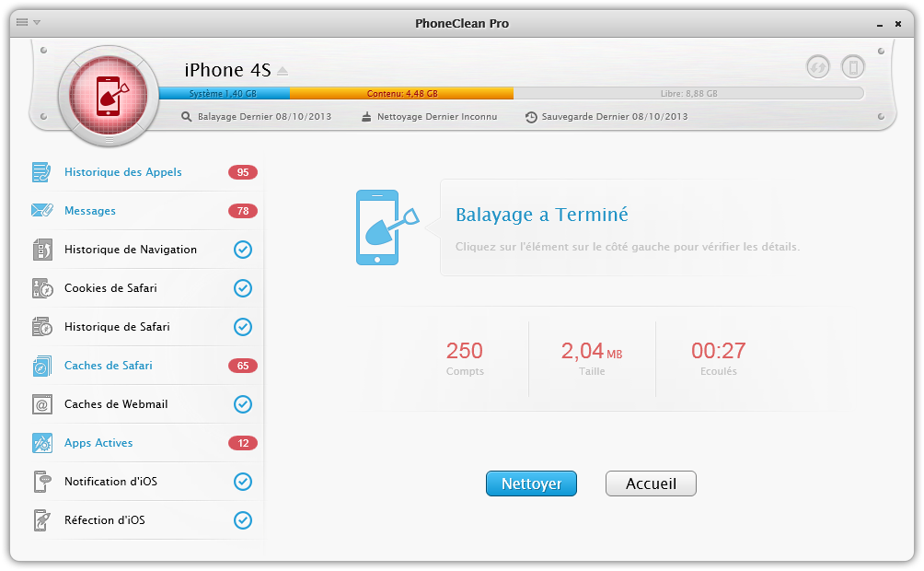Click the Cookies de Safari icon
This screenshot has width=924, height=571.
tap(42, 288)
